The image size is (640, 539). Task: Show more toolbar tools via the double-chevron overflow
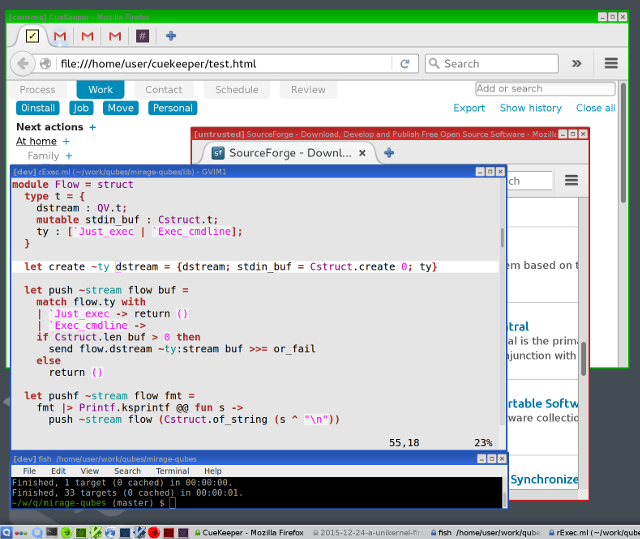click(577, 63)
